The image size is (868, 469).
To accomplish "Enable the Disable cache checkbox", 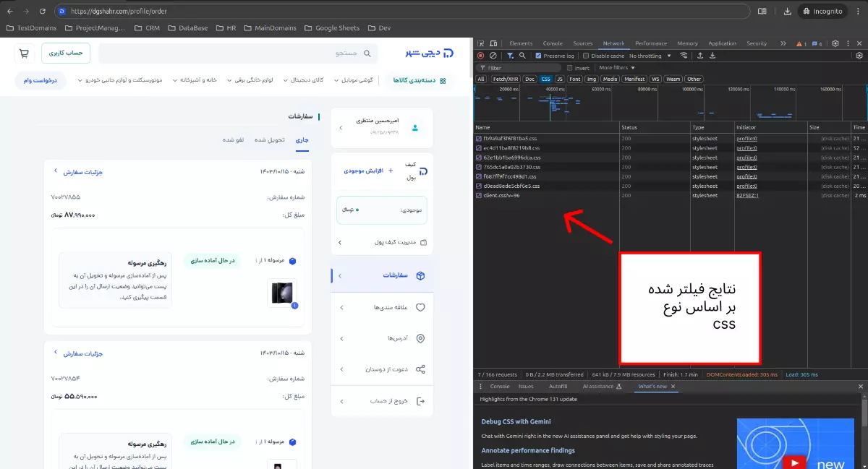I will [x=586, y=56].
